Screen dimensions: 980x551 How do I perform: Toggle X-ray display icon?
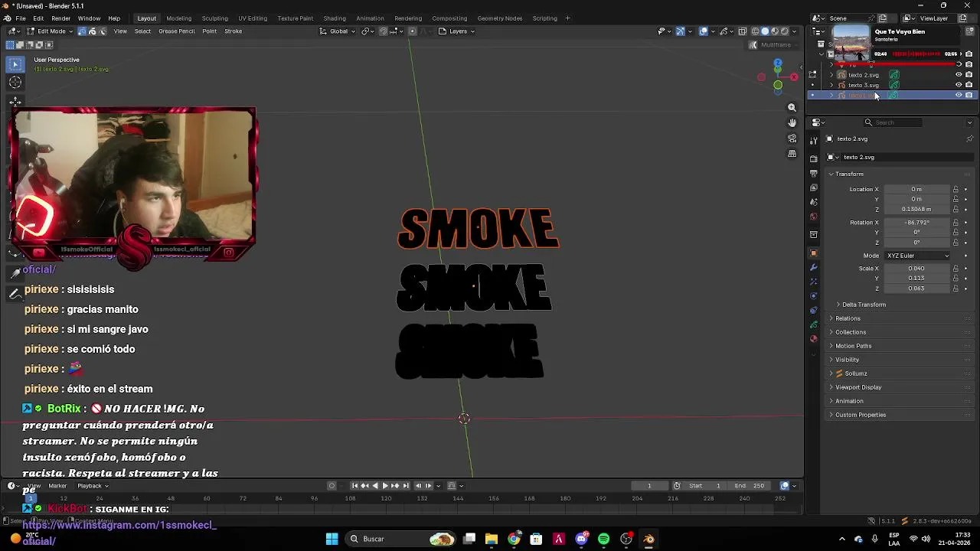[x=742, y=31]
